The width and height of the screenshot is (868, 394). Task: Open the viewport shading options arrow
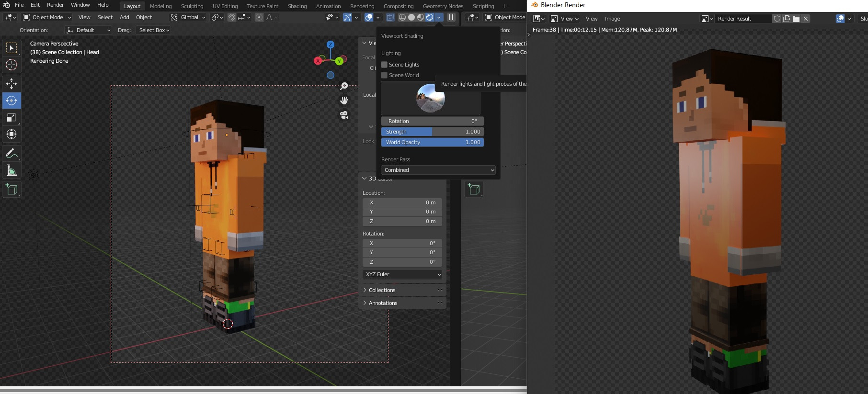pos(439,17)
